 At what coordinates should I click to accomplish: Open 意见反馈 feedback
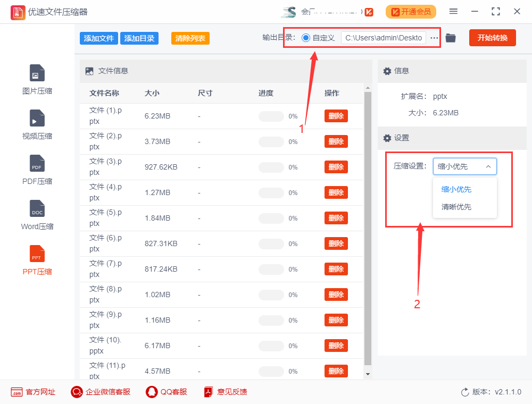(225, 392)
